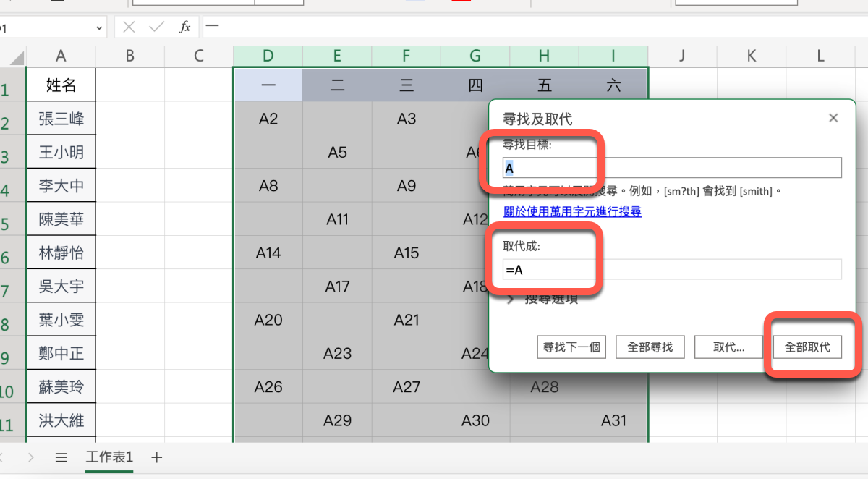Viewport: 868px width, 479px height.
Task: Click the 取代... replace button
Action: pos(729,347)
